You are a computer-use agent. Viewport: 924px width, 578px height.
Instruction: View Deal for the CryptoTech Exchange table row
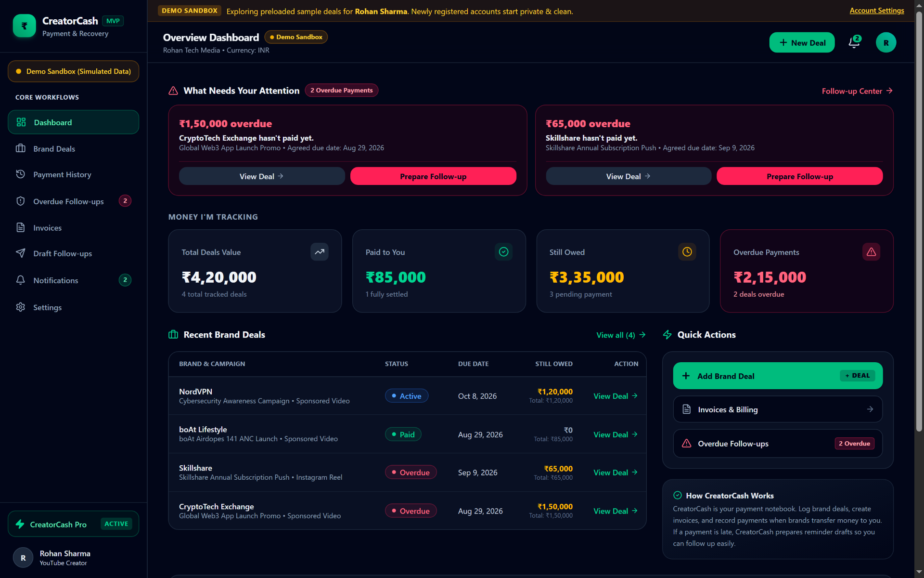tap(616, 511)
